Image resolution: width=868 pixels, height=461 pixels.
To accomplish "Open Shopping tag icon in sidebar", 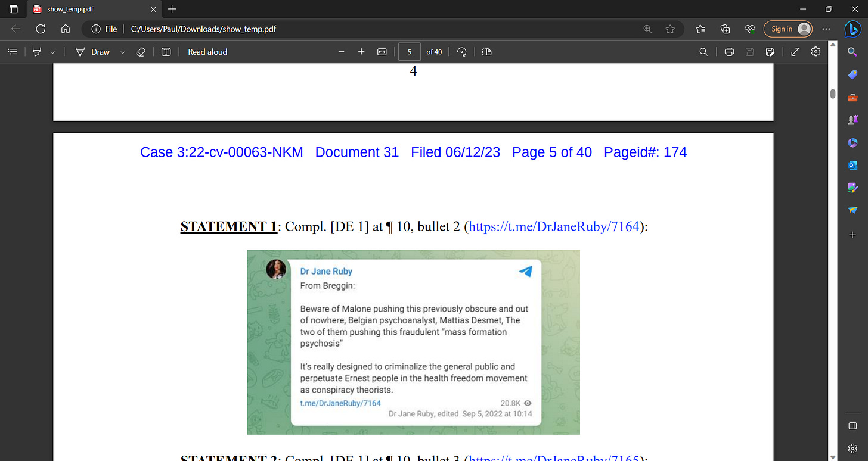I will (852, 74).
